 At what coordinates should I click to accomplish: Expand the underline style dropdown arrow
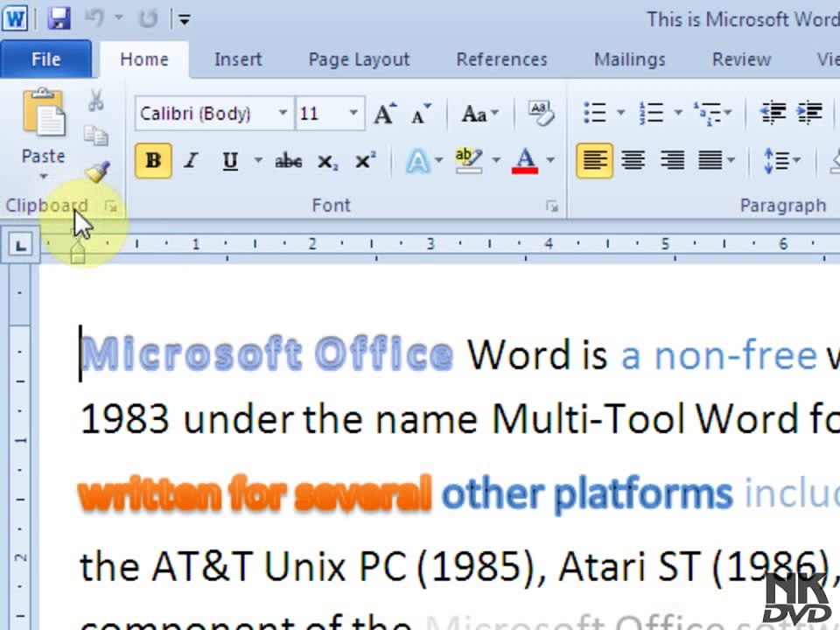click(258, 160)
